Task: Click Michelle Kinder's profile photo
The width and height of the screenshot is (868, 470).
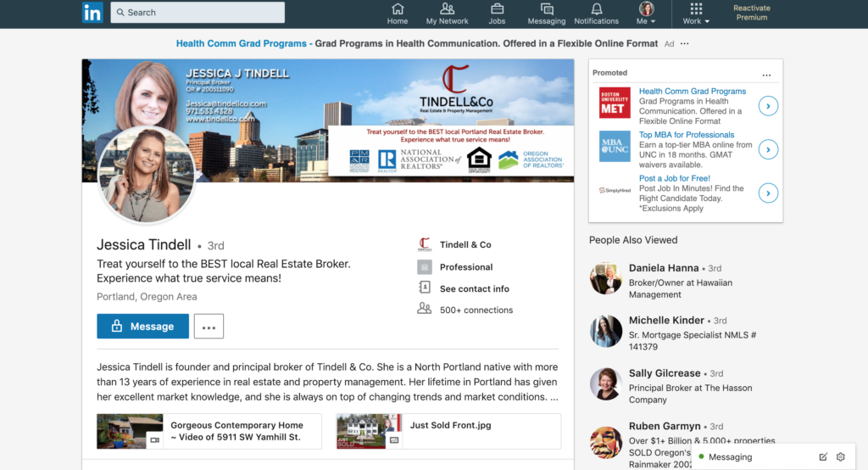Action: (x=605, y=332)
